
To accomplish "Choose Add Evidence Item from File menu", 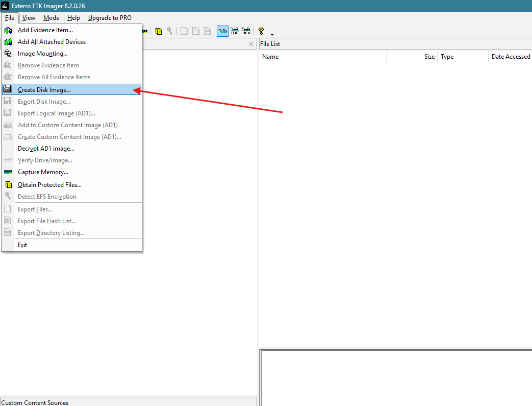I will tap(71, 30).
